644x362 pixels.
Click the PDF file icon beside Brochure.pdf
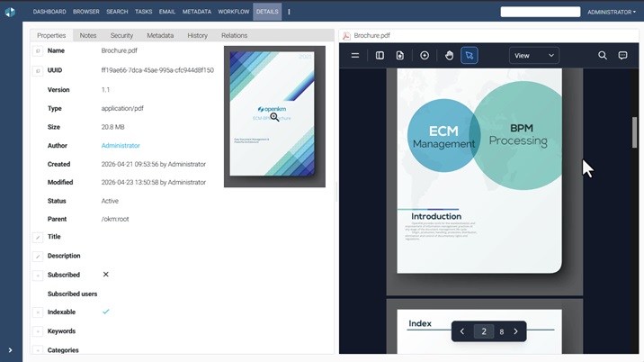[346, 36]
